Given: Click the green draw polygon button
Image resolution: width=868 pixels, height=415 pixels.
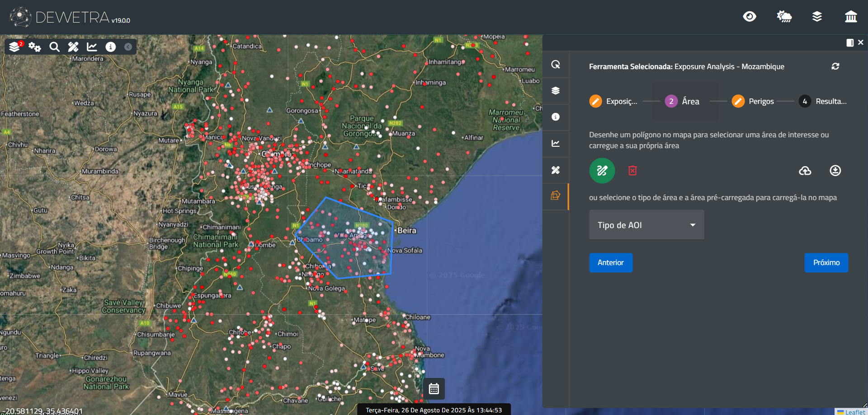Looking at the screenshot, I should coord(602,171).
